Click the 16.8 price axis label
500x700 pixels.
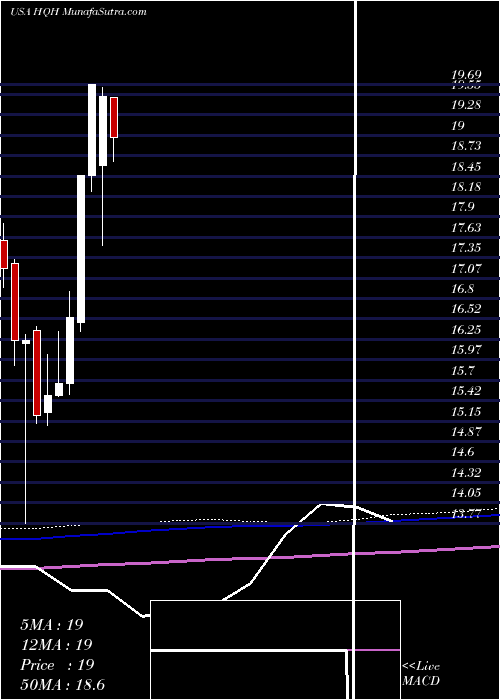point(463,289)
